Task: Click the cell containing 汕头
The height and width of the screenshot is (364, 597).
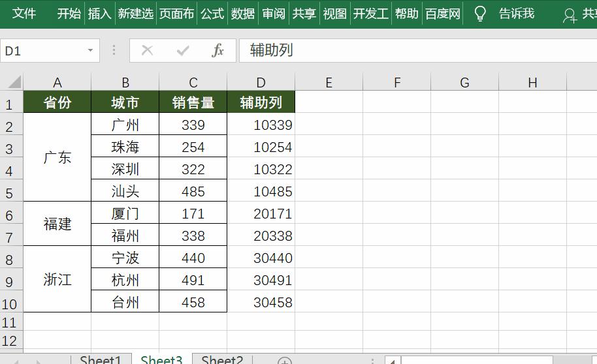Action: [125, 190]
